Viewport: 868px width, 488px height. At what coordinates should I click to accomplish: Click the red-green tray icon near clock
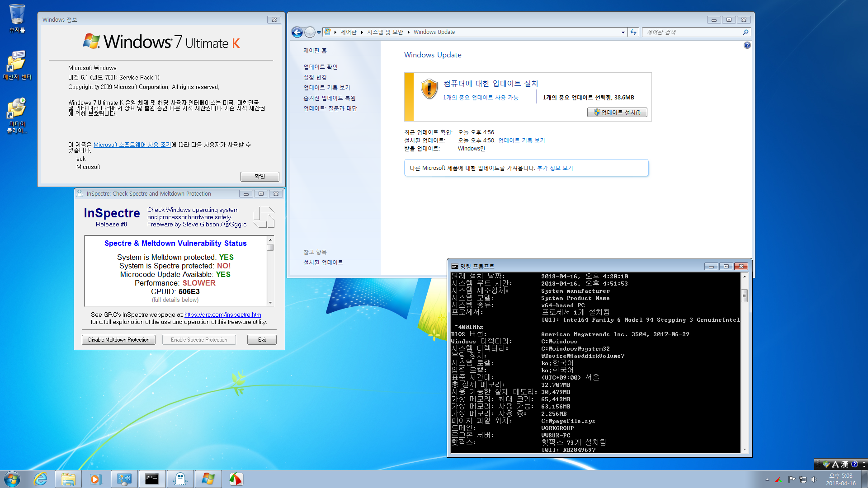[x=778, y=479]
